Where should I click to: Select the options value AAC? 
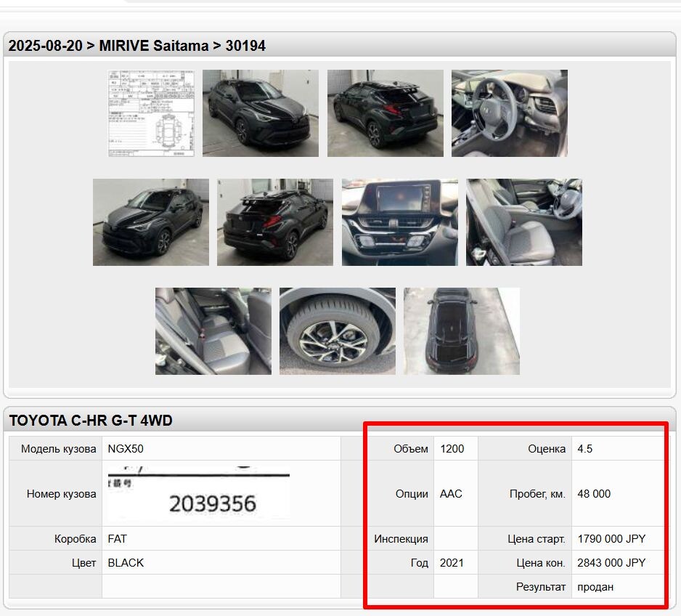point(451,494)
